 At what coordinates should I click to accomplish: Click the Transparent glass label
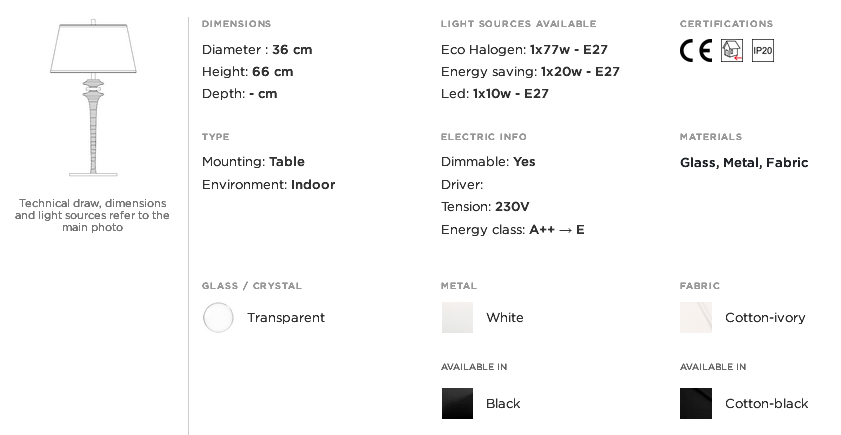pos(286,318)
